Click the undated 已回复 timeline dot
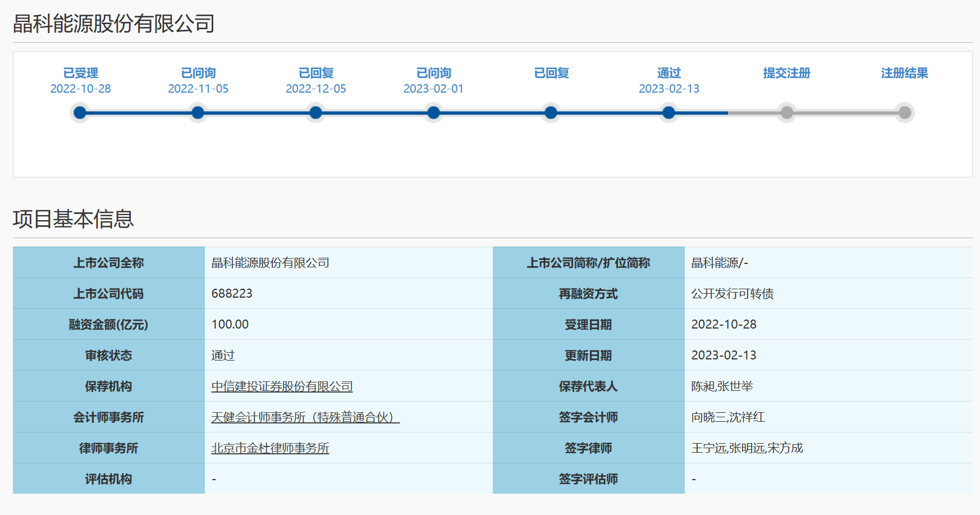Screen dimensions: 980x515 pos(551,113)
